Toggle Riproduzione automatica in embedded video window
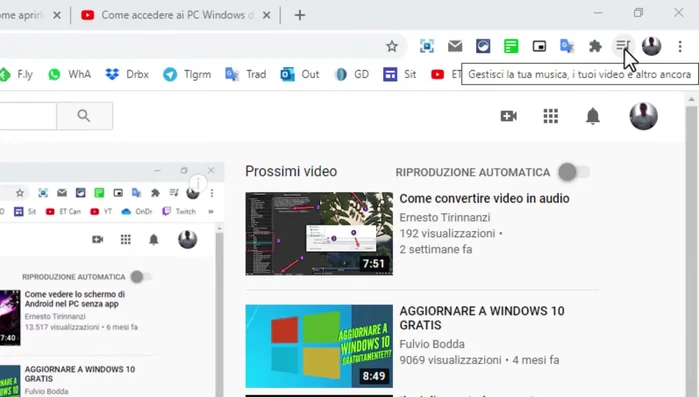 click(141, 277)
